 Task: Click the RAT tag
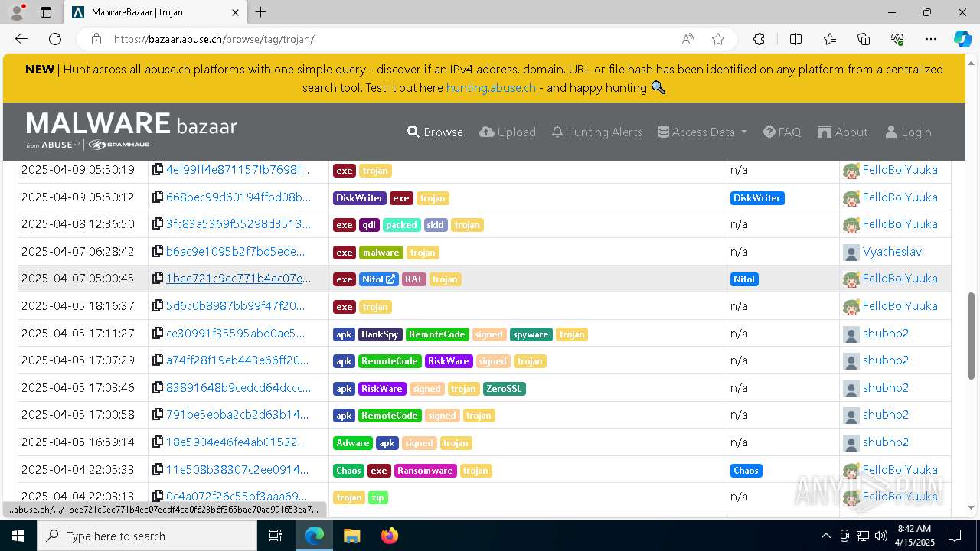[x=414, y=279]
